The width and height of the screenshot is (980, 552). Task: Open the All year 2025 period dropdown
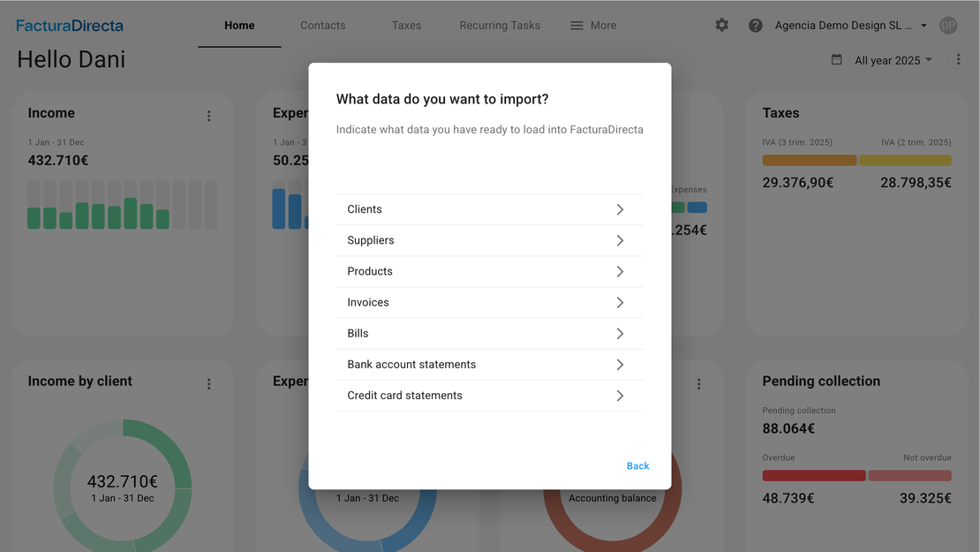coord(893,61)
